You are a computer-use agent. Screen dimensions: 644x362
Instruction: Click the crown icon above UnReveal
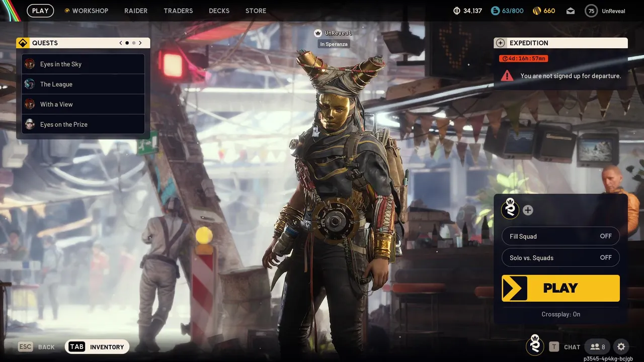[318, 33]
